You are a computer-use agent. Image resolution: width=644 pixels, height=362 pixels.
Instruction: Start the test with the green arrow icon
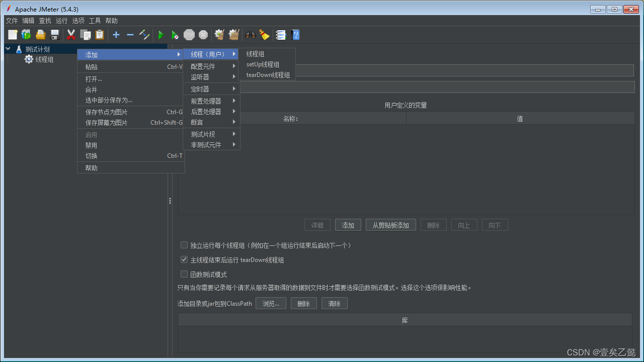[160, 35]
